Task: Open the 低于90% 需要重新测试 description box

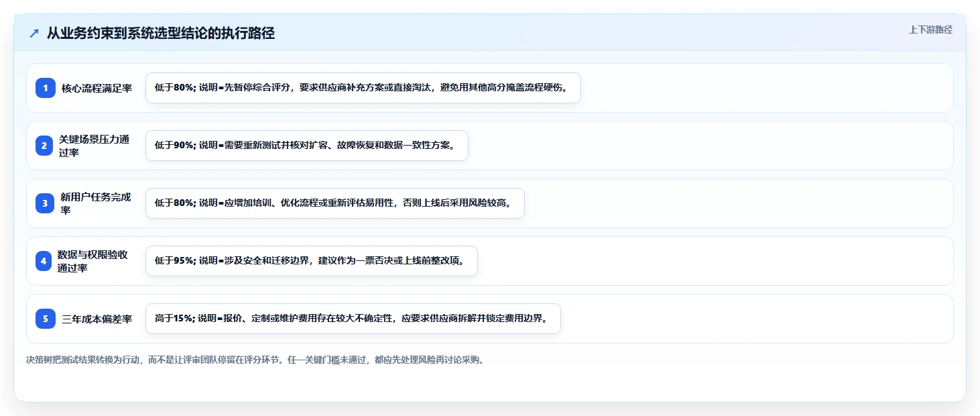Action: click(306, 146)
